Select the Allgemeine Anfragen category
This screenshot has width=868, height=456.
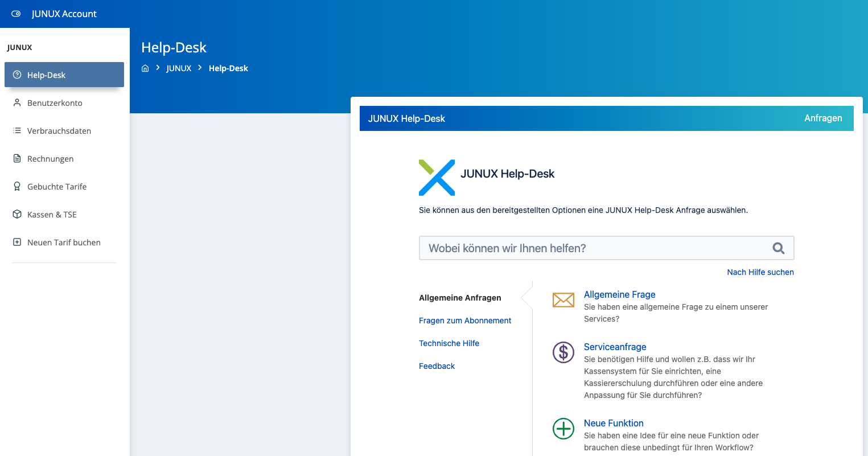[x=460, y=298]
